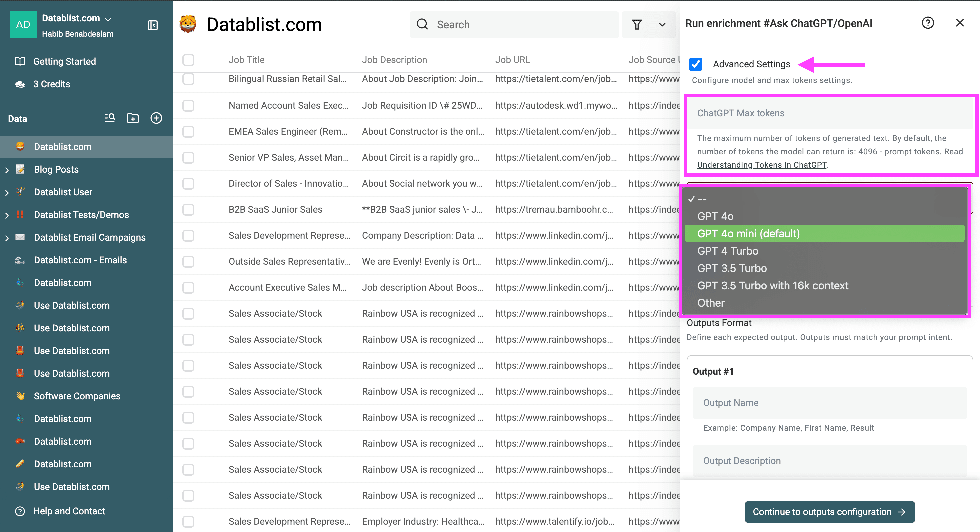Click the tremau.bamboohr.c... URL cell
The width and height of the screenshot is (980, 532).
click(x=554, y=209)
